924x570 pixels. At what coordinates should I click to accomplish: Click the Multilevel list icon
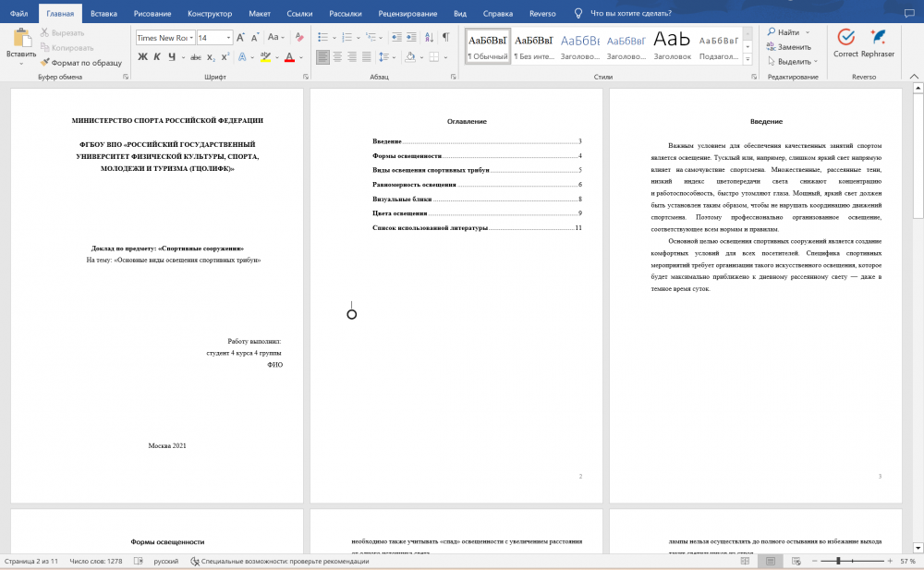[x=371, y=38]
